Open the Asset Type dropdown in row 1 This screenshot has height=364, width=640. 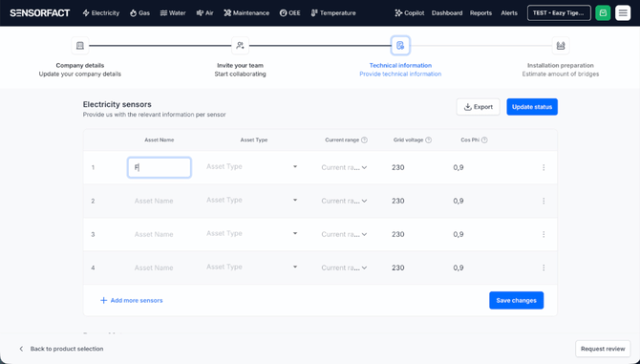coord(252,167)
